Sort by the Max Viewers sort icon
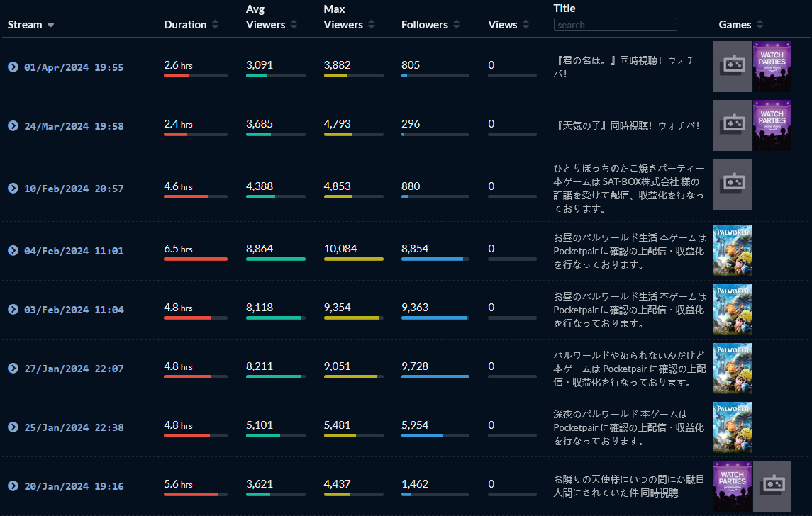The height and width of the screenshot is (516, 812). click(x=371, y=25)
